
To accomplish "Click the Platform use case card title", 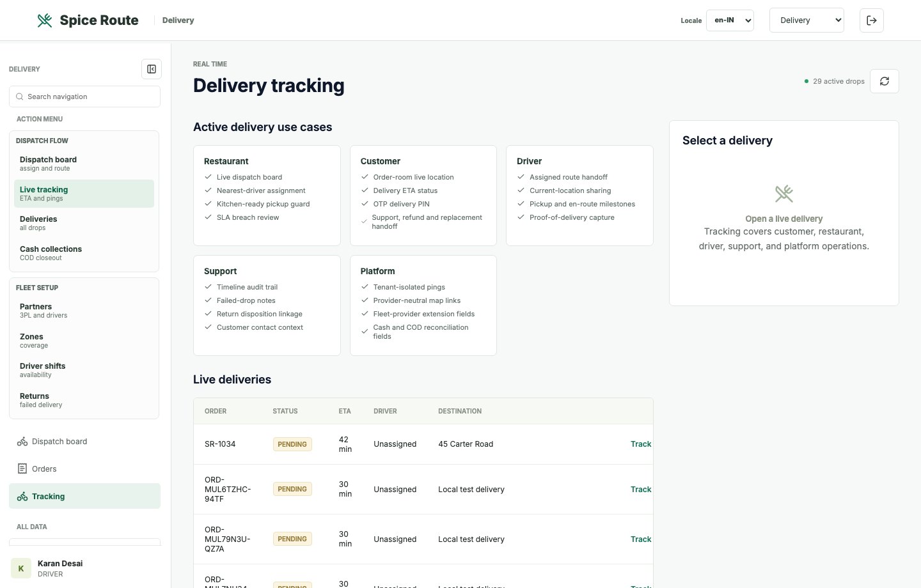I will 378,271.
